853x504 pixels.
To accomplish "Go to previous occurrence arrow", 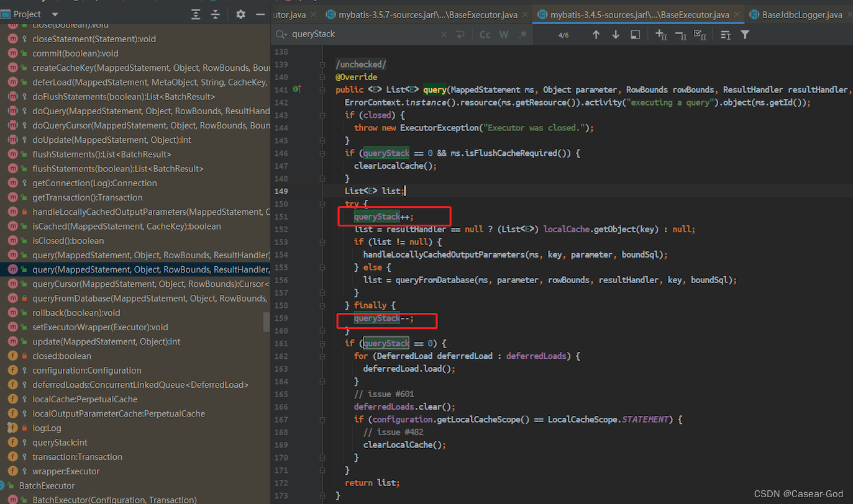I will click(596, 35).
